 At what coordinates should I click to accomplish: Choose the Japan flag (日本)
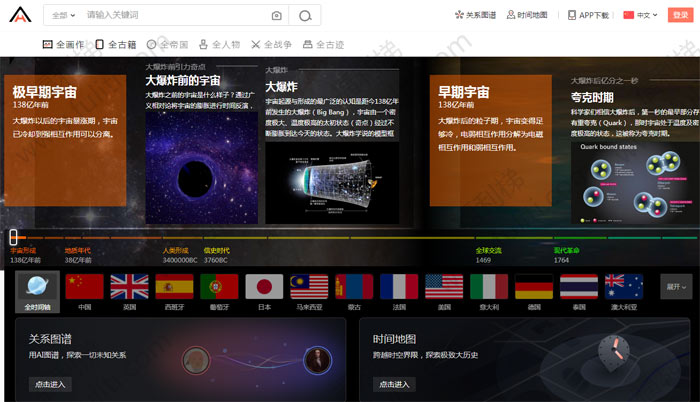tap(264, 288)
